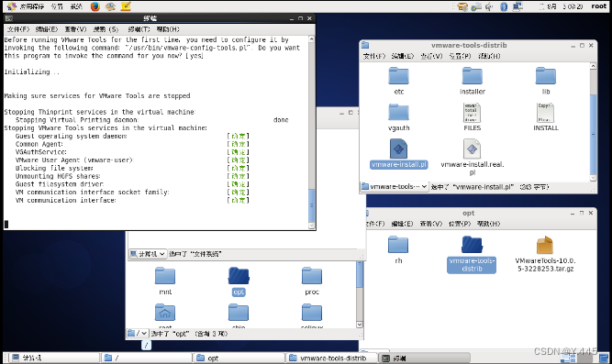This screenshot has height=364, width=612.
Task: Open the terminal File (F) menu
Action: click(18, 29)
